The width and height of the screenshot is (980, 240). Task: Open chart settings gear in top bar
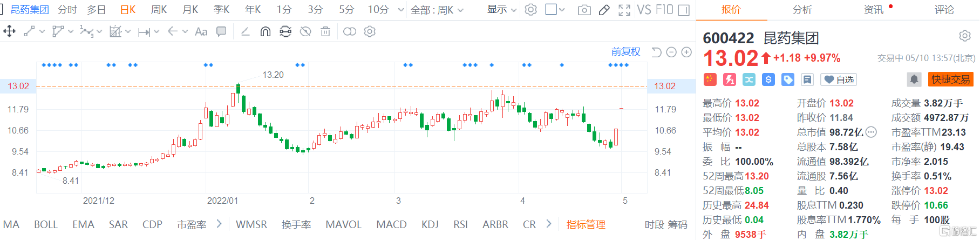coord(531,10)
